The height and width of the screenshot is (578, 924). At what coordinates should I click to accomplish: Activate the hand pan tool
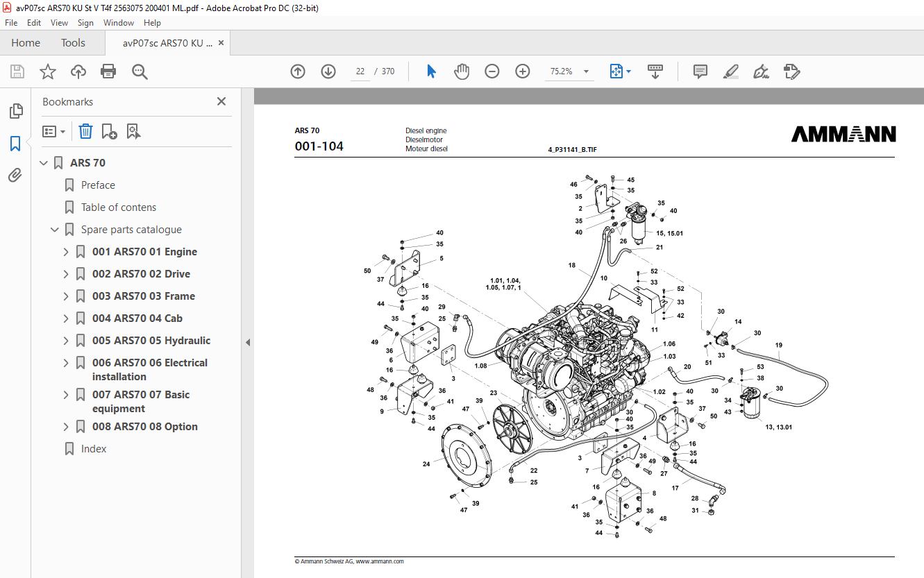462,71
